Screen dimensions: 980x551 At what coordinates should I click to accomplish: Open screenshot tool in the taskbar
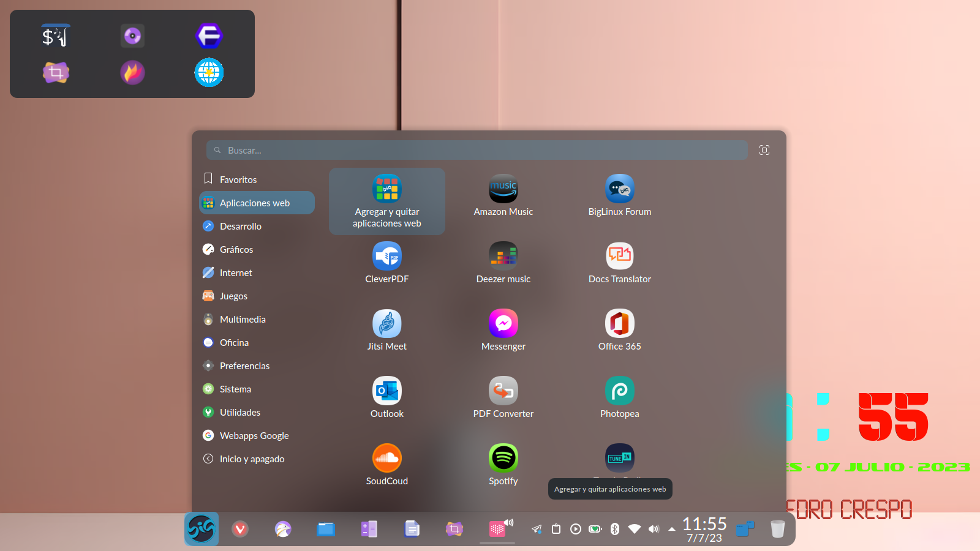point(454,529)
